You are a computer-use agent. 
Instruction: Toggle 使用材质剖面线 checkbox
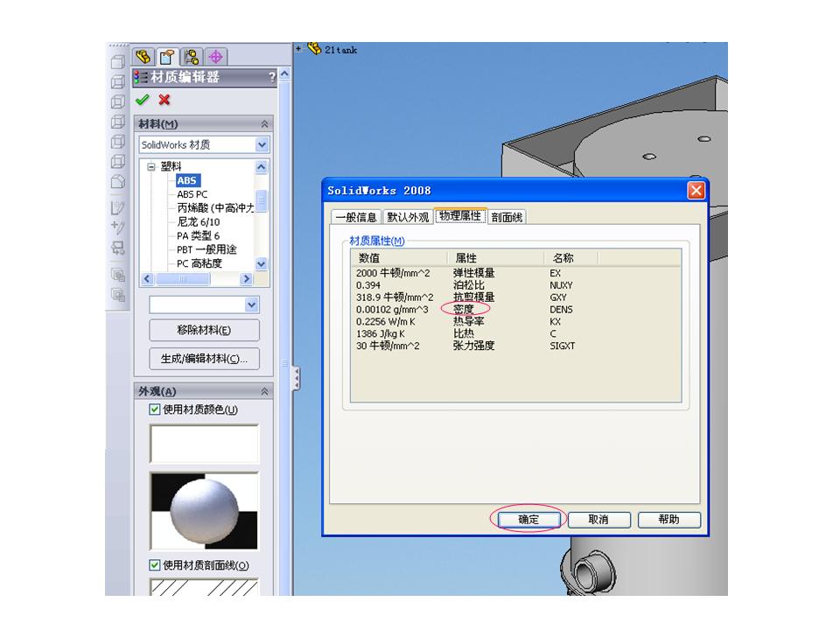click(154, 565)
